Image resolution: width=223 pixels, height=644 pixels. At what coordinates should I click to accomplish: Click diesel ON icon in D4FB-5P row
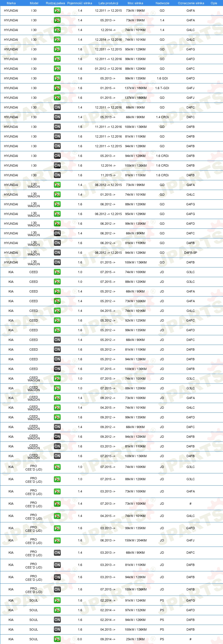[x=57, y=253]
